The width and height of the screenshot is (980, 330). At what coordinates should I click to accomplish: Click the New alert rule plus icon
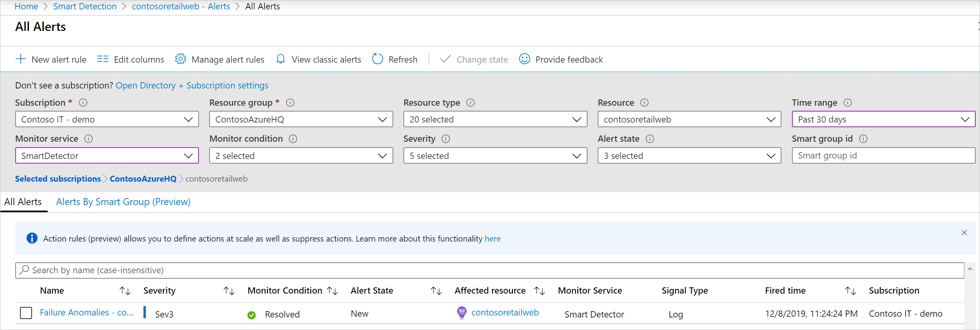pyautogui.click(x=20, y=59)
